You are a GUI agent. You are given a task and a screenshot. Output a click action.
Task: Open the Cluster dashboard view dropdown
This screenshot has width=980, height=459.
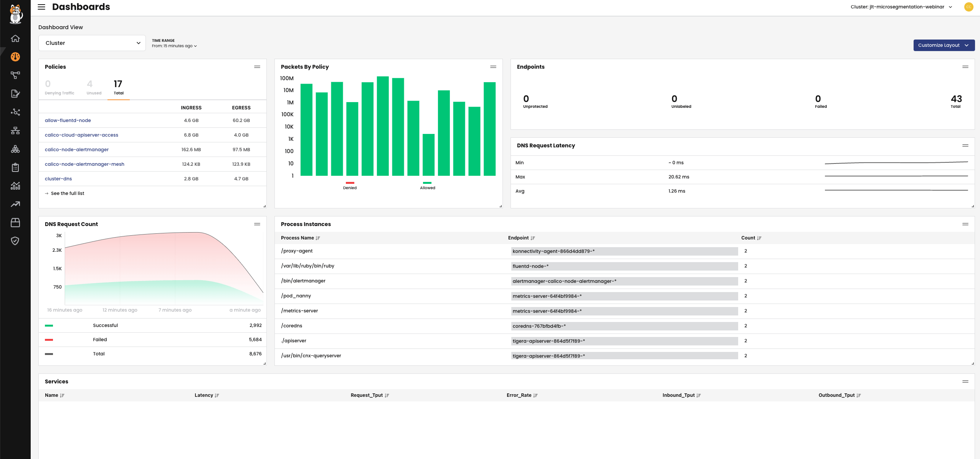[92, 43]
